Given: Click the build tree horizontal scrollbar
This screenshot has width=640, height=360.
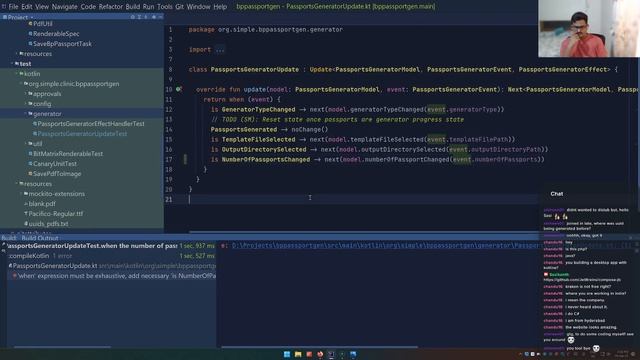Looking at the screenshot, I should pyautogui.click(x=62, y=347).
